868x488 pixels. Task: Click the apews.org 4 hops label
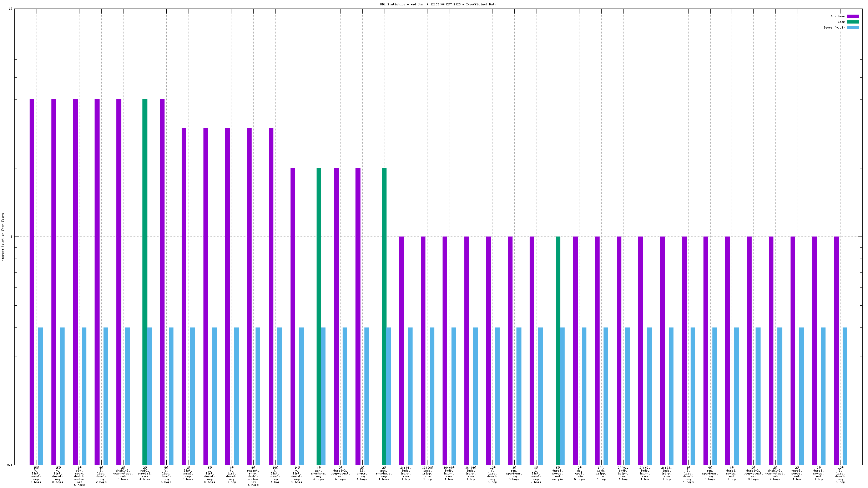click(x=362, y=473)
